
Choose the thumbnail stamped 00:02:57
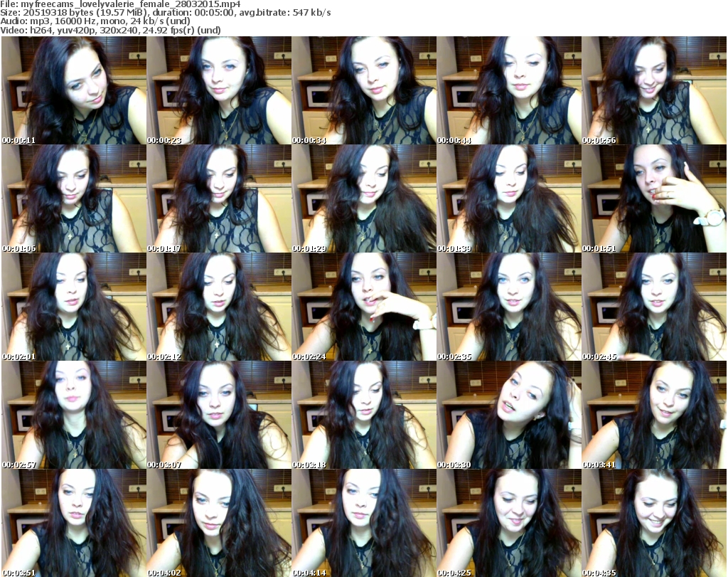pyautogui.click(x=74, y=415)
